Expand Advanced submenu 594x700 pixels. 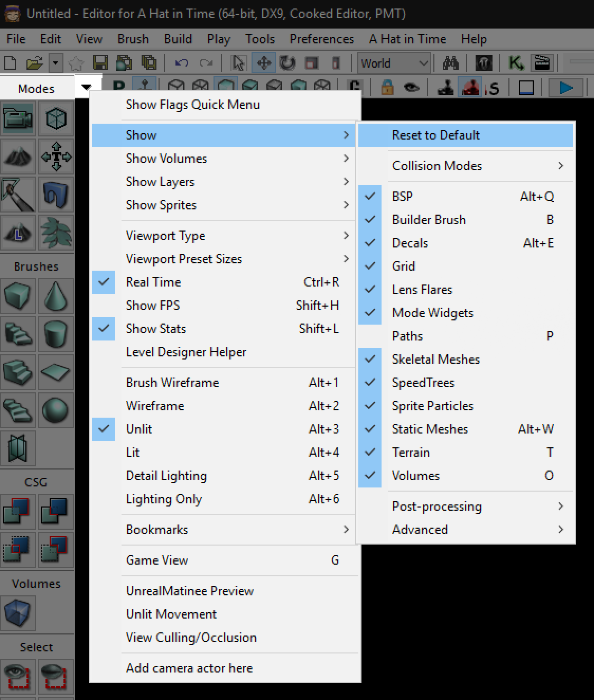click(x=466, y=529)
